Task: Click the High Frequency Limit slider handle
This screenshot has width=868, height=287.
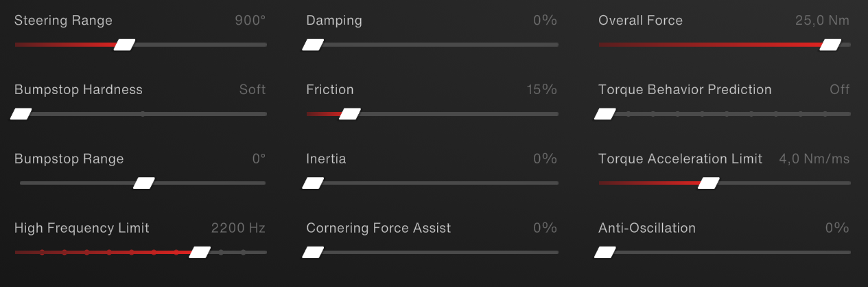Action: tap(200, 253)
